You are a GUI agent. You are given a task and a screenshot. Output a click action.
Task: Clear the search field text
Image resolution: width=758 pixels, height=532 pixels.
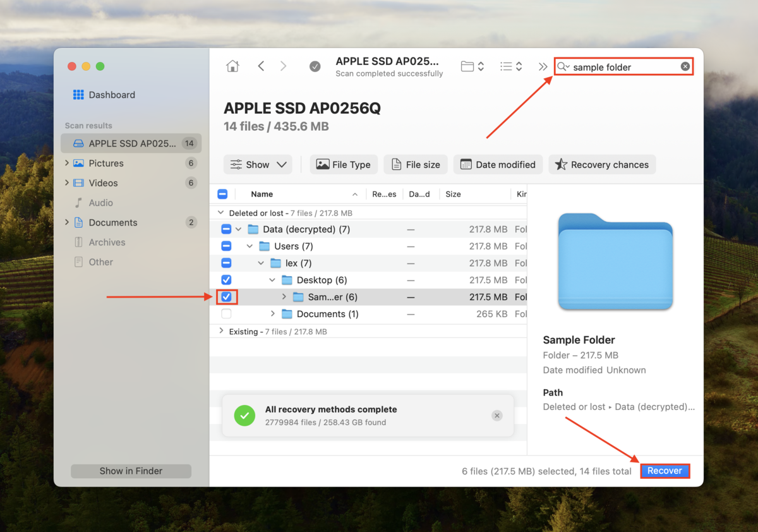click(685, 67)
